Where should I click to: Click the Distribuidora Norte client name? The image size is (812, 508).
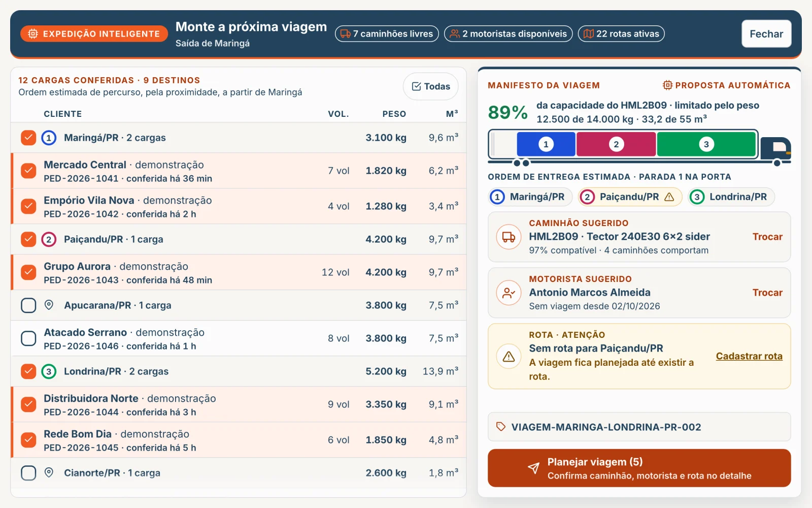(x=91, y=398)
